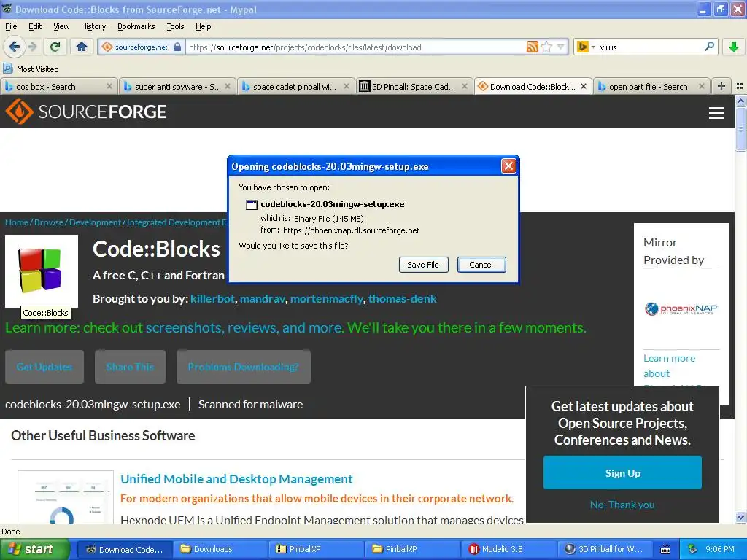Close the 'Download Code::Block...' tab

(x=583, y=86)
